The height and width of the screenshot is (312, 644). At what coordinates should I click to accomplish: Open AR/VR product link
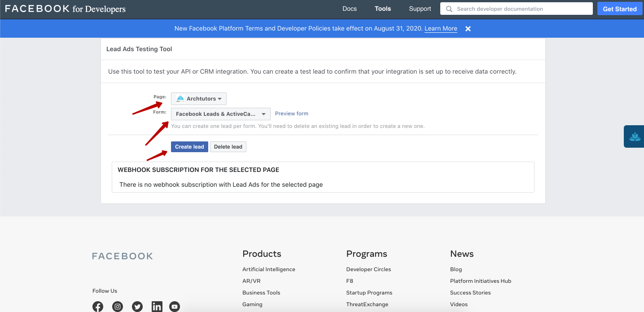click(251, 281)
